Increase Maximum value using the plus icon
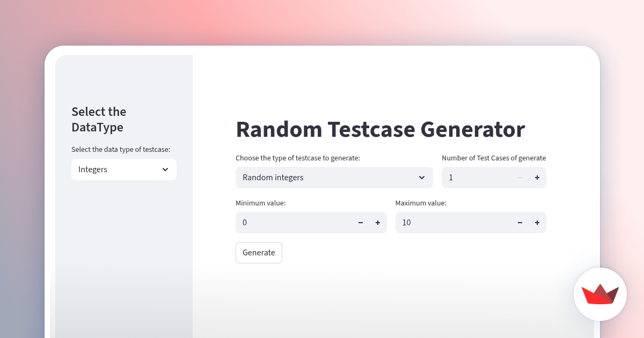This screenshot has width=644, height=338. tap(537, 222)
